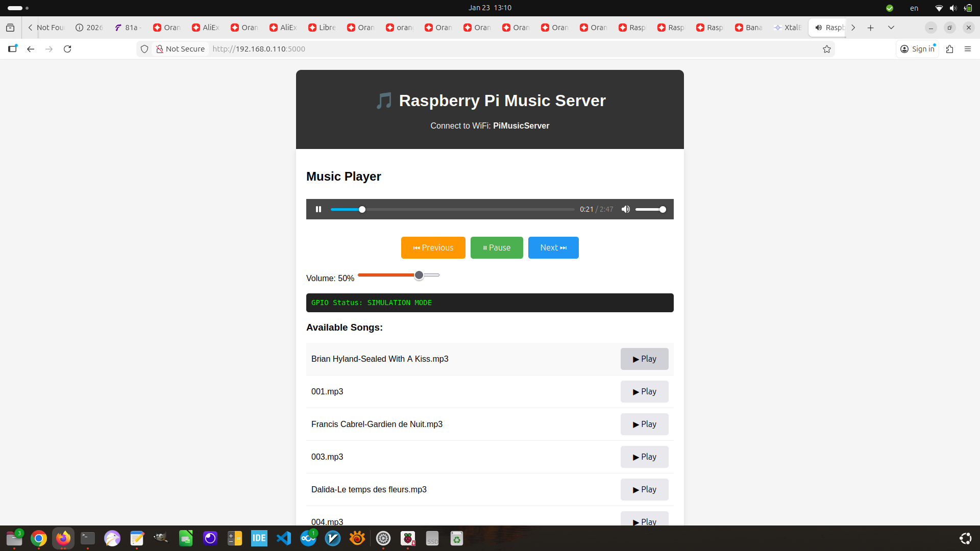Click the tracking protection shield icon
This screenshot has height=551, width=980.
coord(144,49)
